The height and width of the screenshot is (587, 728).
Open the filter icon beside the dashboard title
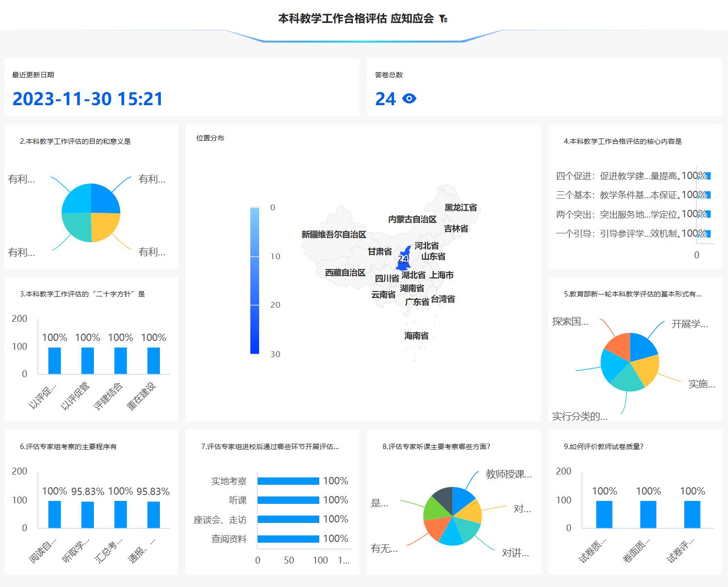(x=443, y=19)
